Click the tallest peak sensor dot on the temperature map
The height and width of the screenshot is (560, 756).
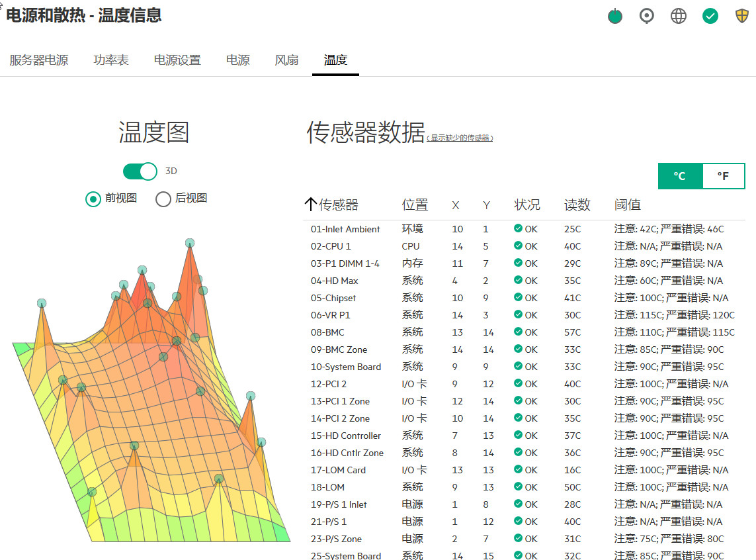(x=190, y=243)
